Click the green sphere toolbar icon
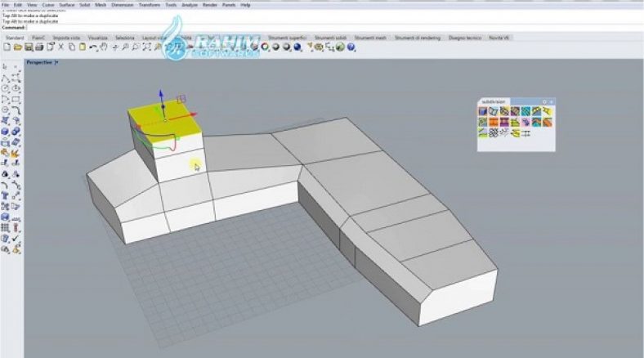 (x=341, y=47)
